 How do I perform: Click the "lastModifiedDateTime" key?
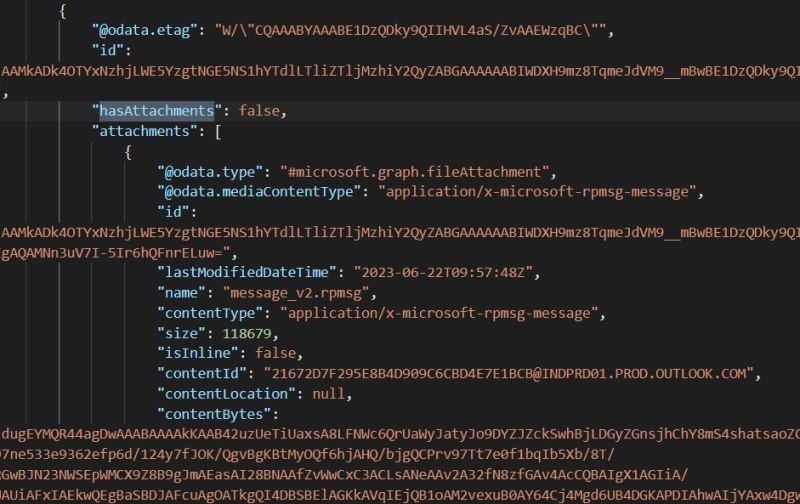pyautogui.click(x=247, y=272)
